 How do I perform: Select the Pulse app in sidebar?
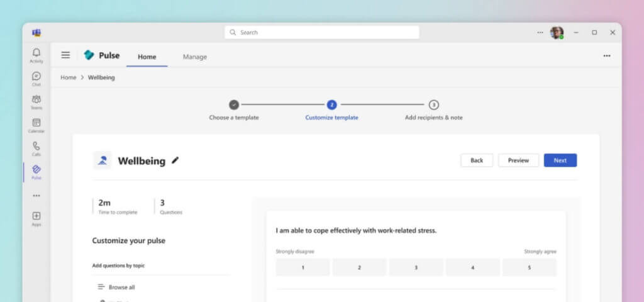(36, 172)
